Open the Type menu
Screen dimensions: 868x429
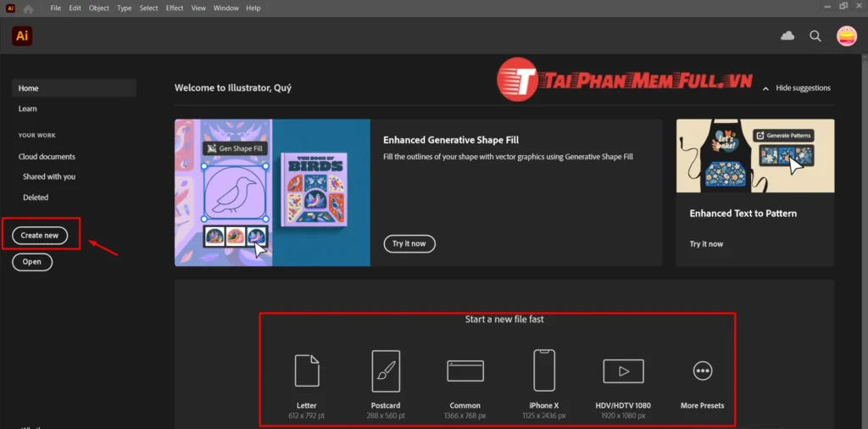click(124, 8)
